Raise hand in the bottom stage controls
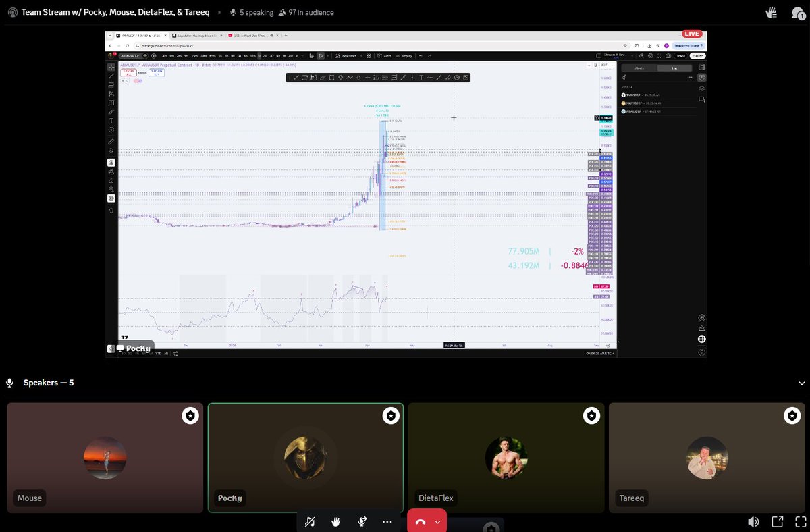The image size is (810, 532). pos(335,521)
